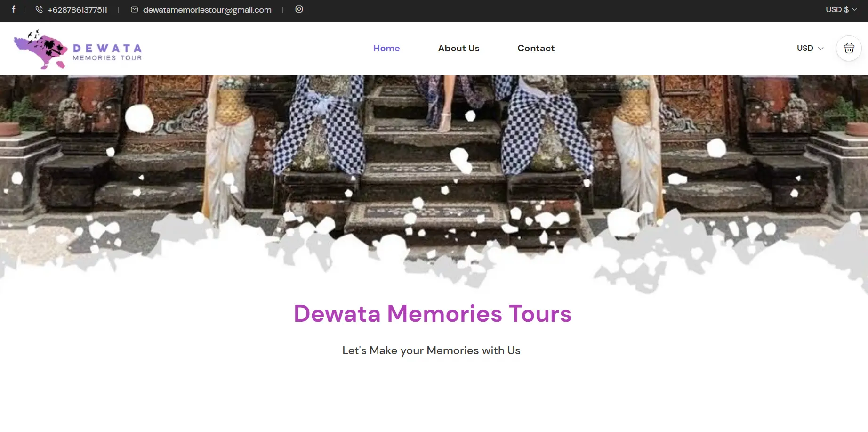Open the USD currency dropdown near cart

(x=810, y=48)
